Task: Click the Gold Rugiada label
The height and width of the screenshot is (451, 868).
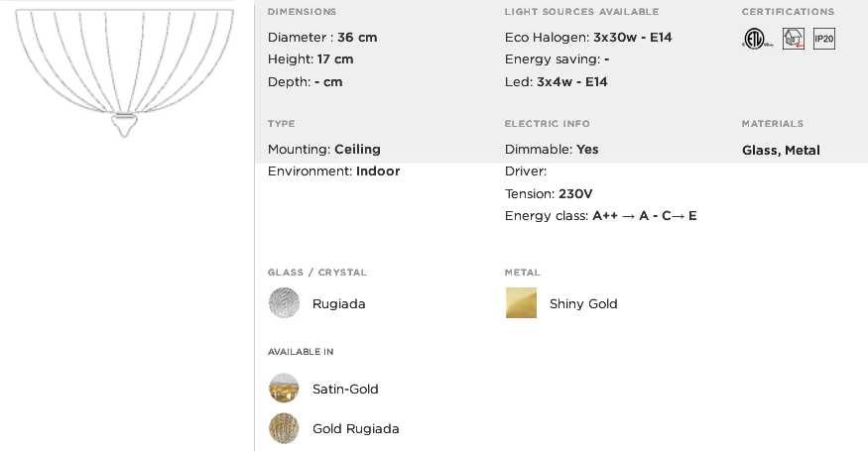Action: tap(355, 429)
